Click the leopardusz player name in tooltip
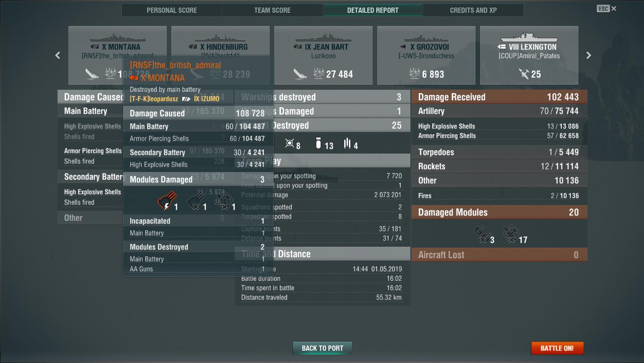This screenshot has height=363, width=644. (x=154, y=99)
